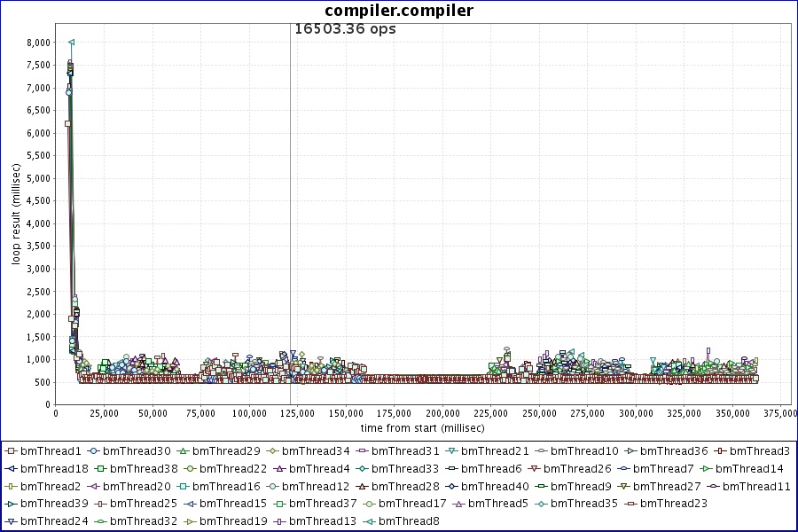Click the 'time from start (millisec)' axis label

(422, 427)
